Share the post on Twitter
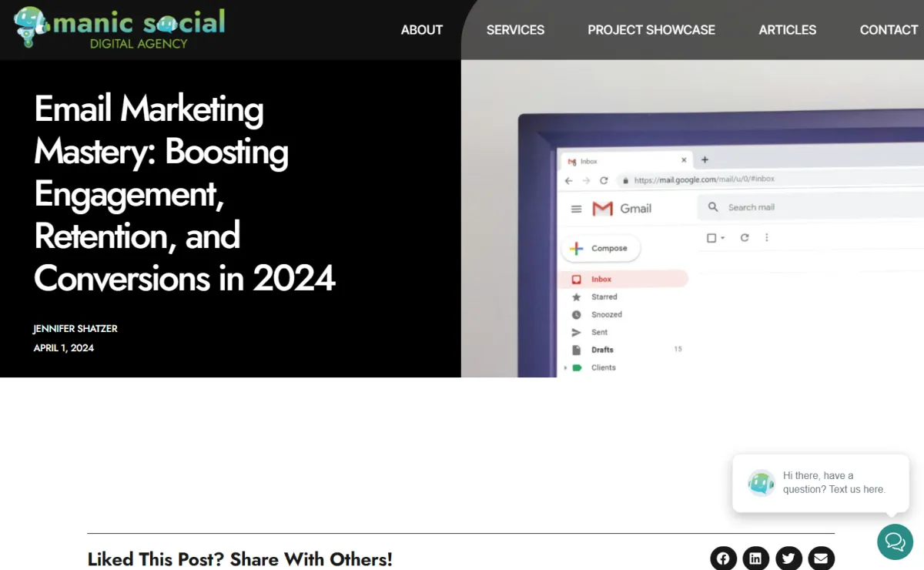The image size is (924, 570). [788, 558]
